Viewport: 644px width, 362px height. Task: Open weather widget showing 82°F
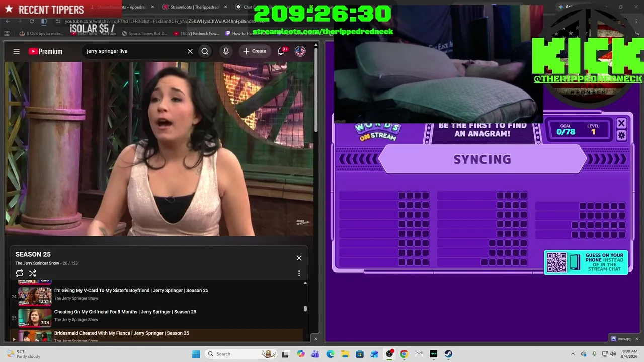point(23,354)
